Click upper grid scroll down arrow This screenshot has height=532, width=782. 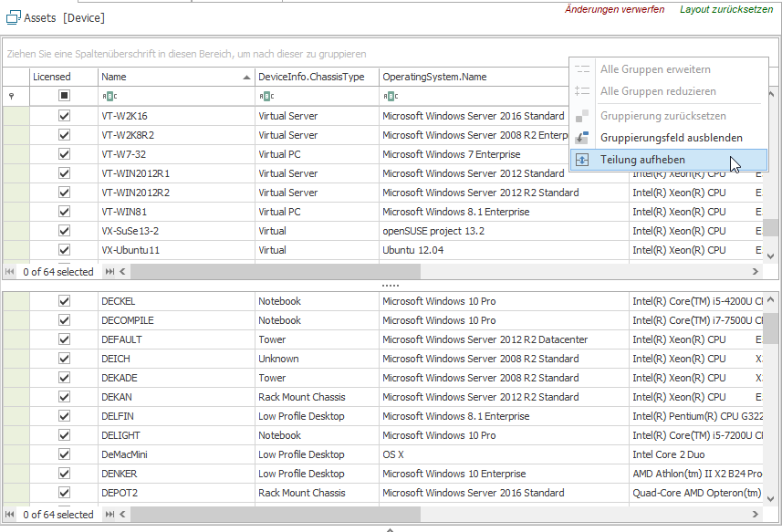pos(770,256)
